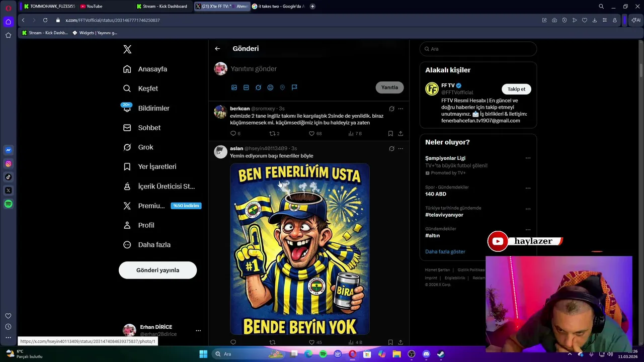Open OBS Studio from taskbar

pyautogui.click(x=412, y=354)
